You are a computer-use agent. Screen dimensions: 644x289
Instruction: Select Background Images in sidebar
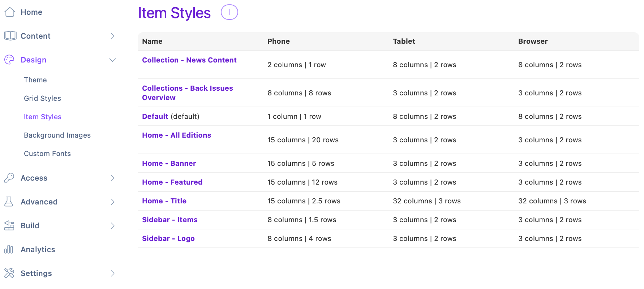[x=57, y=135]
